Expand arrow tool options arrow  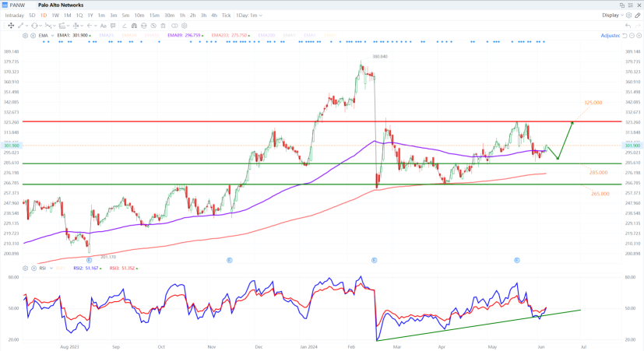point(96,26)
